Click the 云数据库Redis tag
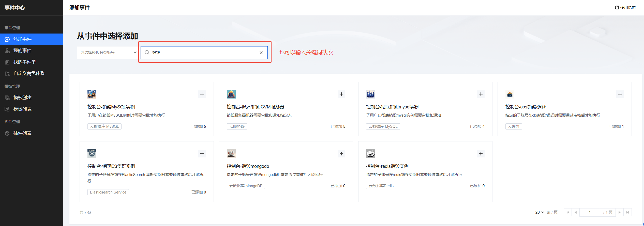 click(x=381, y=186)
